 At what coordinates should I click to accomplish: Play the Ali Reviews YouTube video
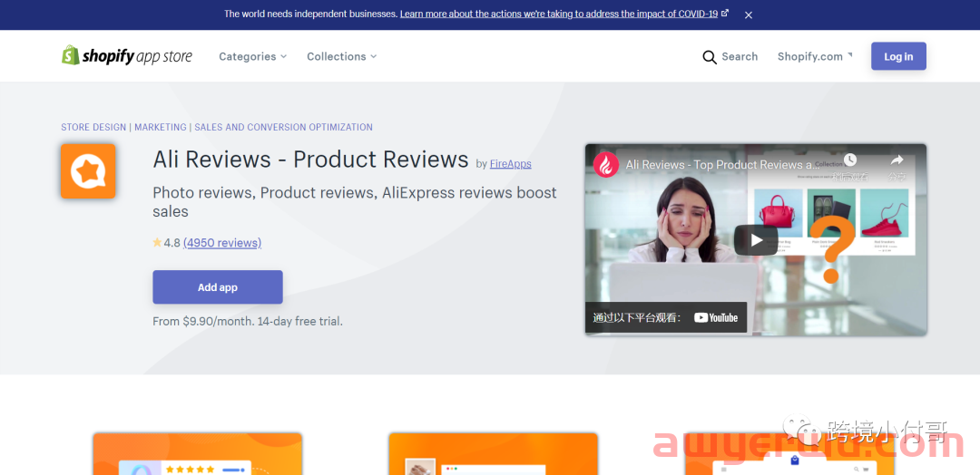(x=756, y=239)
